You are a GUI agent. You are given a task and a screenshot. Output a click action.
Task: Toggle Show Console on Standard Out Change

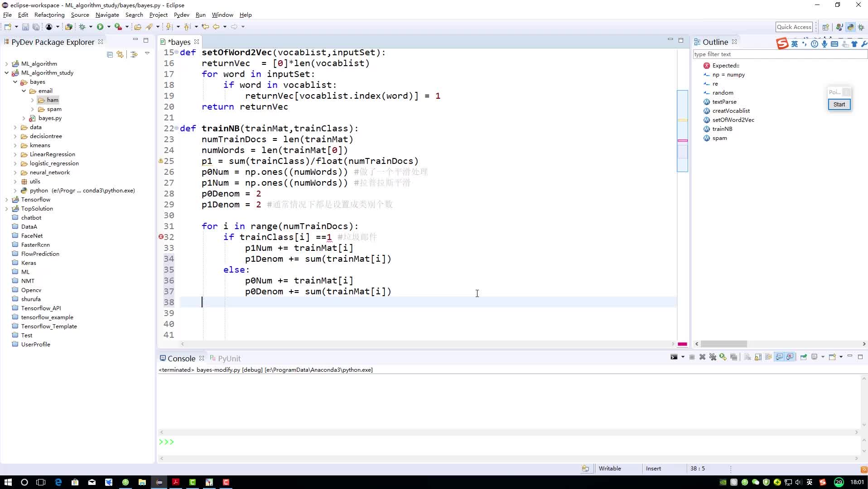pos(779,357)
